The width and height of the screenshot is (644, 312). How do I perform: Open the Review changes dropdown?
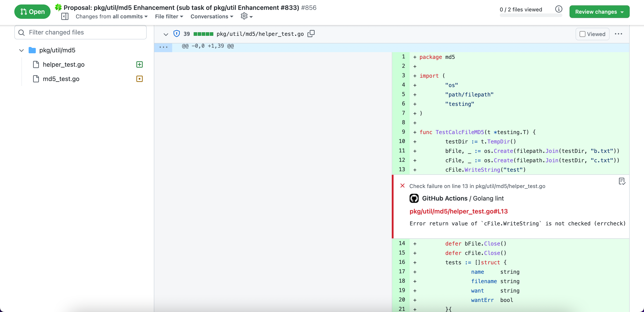click(599, 12)
